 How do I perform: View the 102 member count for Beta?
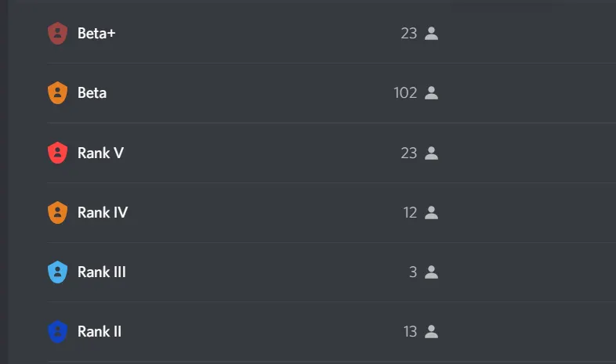point(405,93)
